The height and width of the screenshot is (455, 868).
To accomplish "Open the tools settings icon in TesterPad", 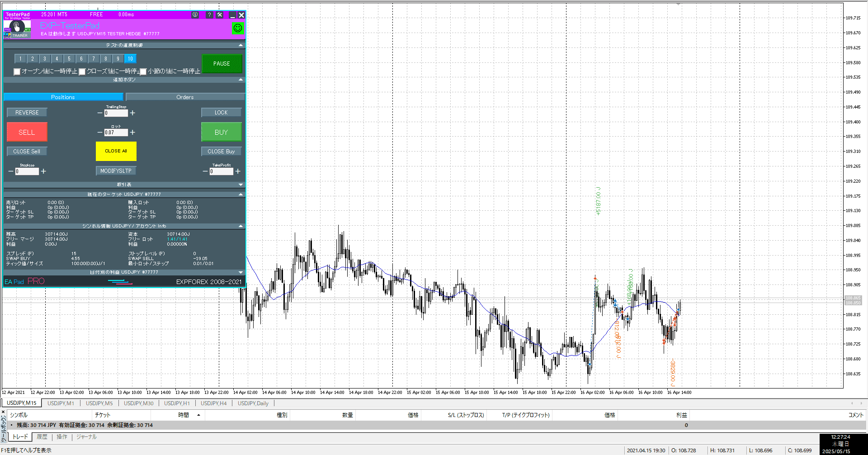I will point(220,15).
